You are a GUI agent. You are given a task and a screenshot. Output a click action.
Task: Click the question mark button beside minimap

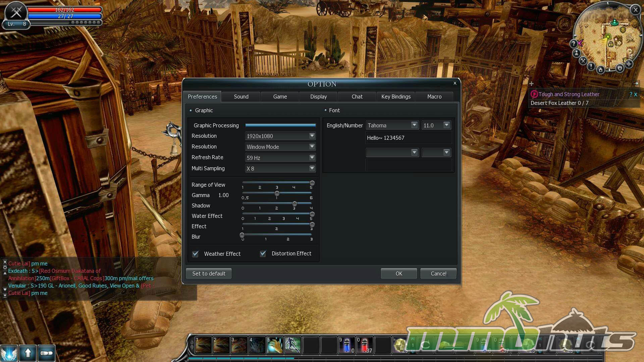(x=573, y=44)
